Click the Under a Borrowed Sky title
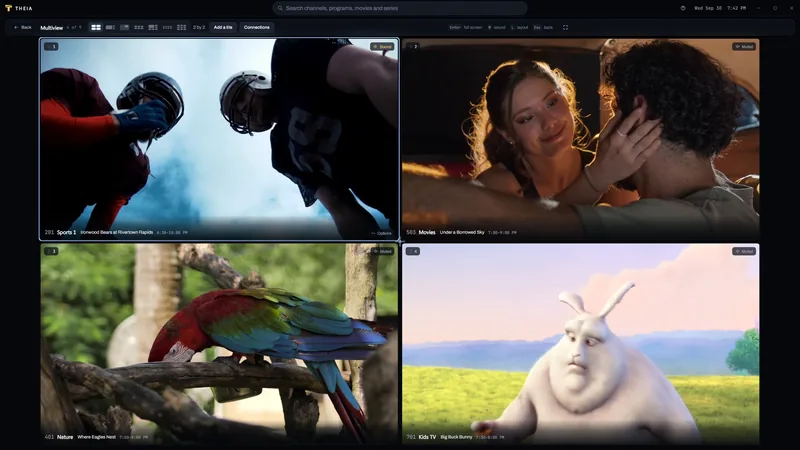Screen dimensions: 800x450 (462, 232)
